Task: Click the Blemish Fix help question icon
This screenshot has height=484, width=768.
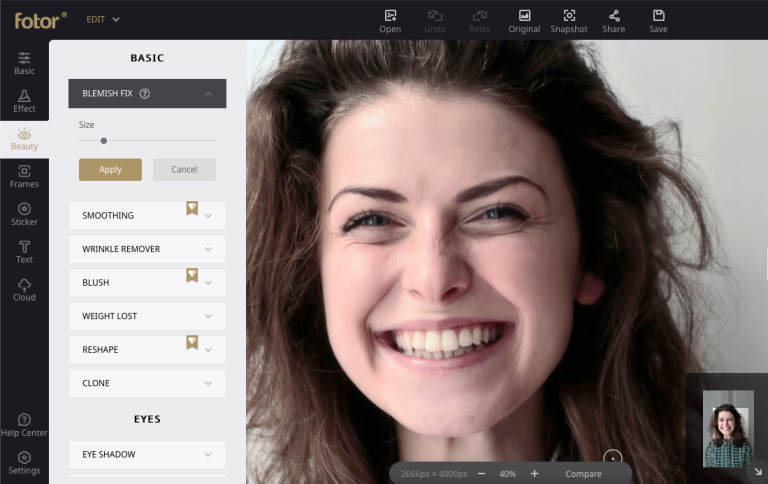Action: coord(144,94)
